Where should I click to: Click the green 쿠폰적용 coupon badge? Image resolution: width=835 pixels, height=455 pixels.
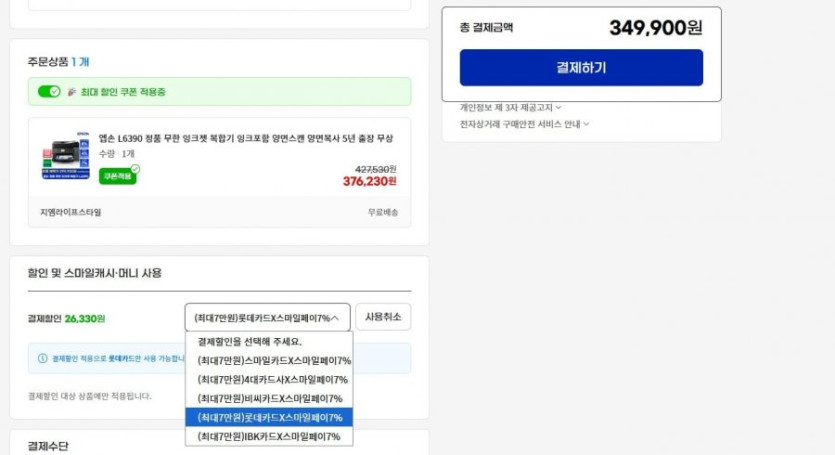pyautogui.click(x=117, y=176)
